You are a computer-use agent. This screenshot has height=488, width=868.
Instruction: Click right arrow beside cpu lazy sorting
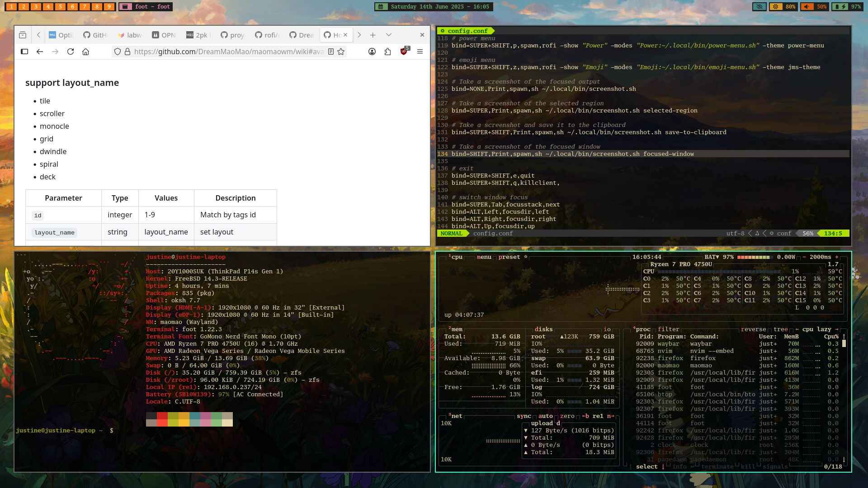837,329
